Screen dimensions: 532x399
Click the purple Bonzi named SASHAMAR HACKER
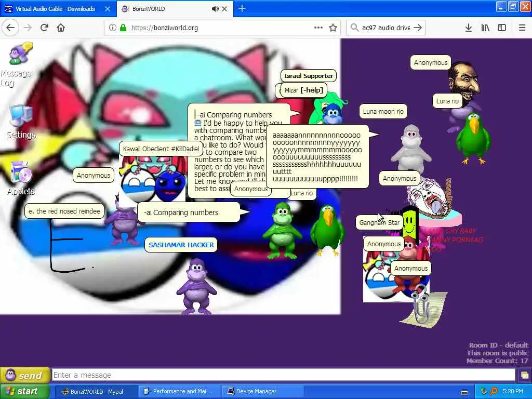click(196, 286)
